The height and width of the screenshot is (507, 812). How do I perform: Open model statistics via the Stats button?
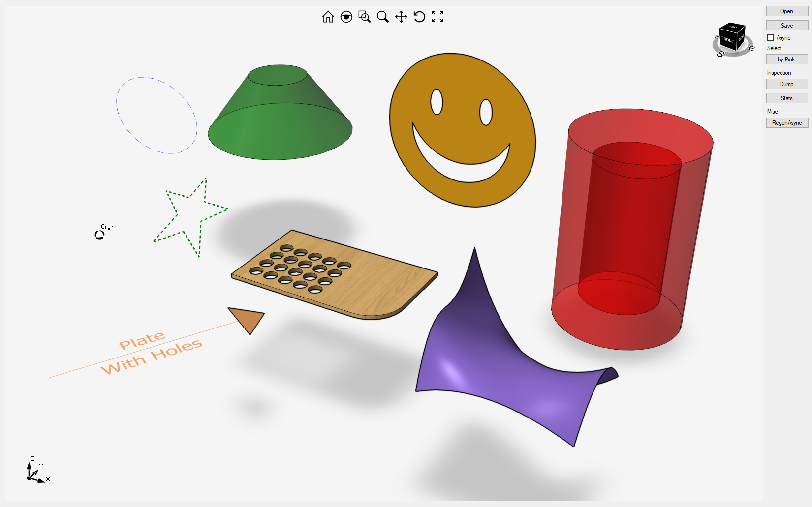[786, 98]
